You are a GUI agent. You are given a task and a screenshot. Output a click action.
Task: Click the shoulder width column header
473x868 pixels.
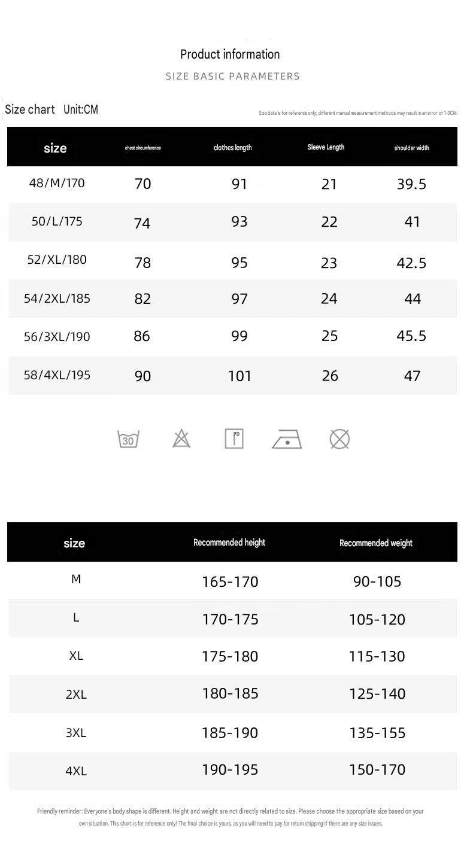pyautogui.click(x=411, y=148)
